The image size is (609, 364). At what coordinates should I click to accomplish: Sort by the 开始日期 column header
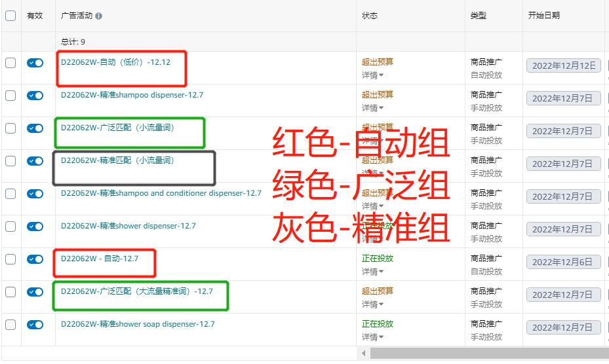[x=544, y=16]
